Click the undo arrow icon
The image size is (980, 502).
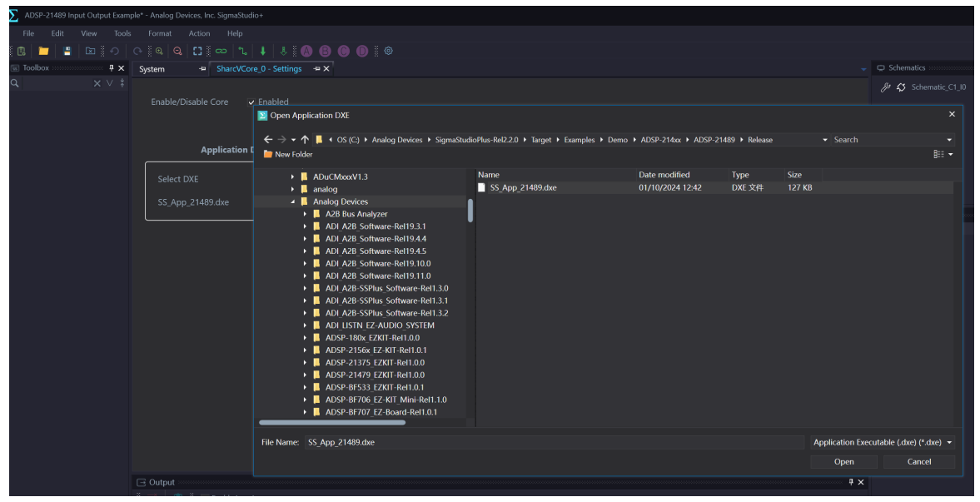pyautogui.click(x=114, y=52)
